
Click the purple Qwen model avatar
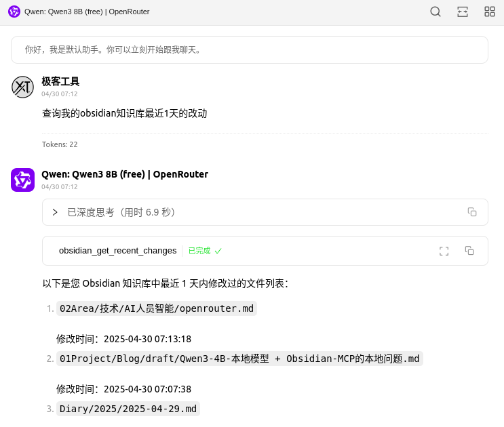(x=22, y=180)
